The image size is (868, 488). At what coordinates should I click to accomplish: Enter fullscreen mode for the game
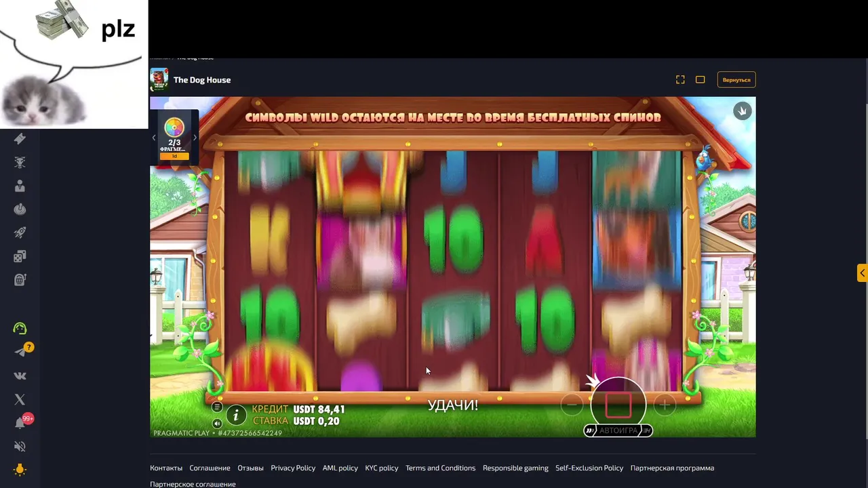[680, 79]
